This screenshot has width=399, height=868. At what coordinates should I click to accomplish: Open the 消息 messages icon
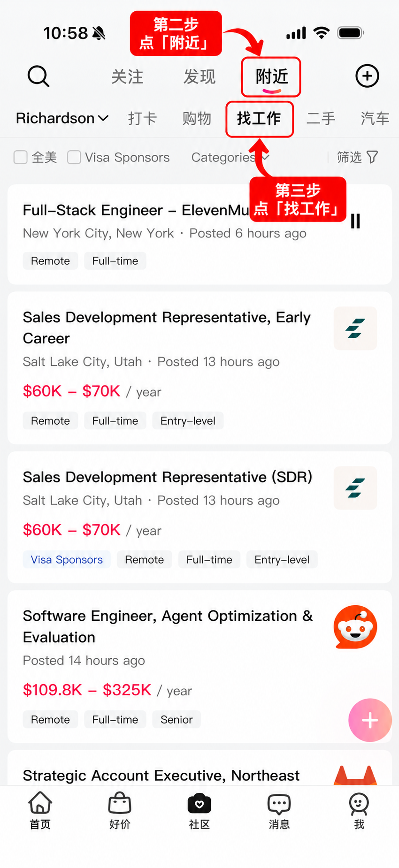279,803
